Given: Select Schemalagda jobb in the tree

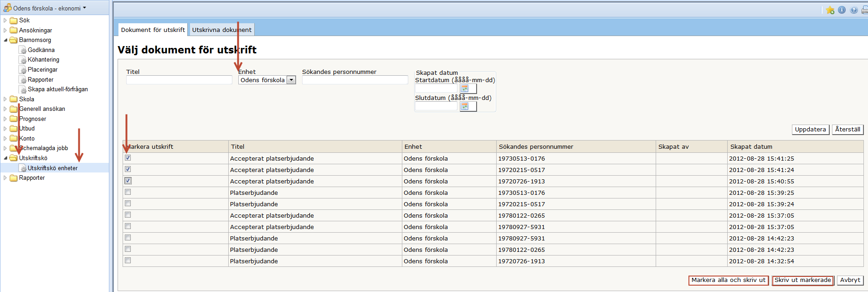Looking at the screenshot, I should coord(43,148).
